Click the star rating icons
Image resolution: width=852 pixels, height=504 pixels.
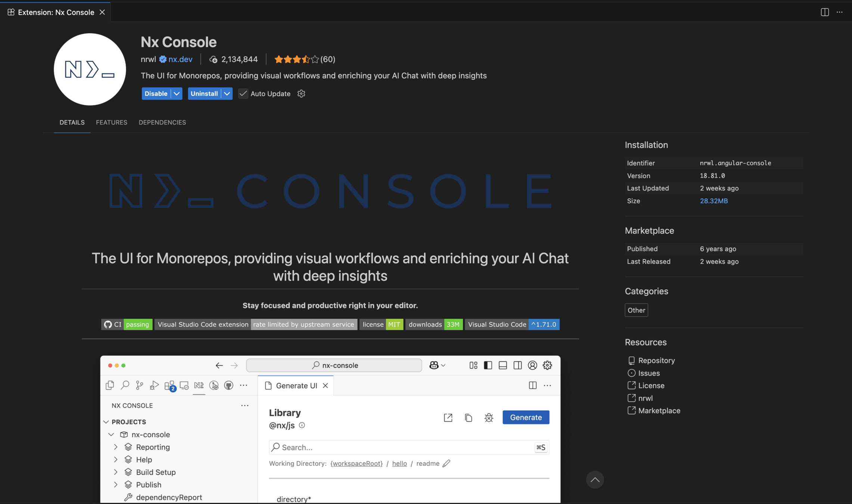pos(296,59)
